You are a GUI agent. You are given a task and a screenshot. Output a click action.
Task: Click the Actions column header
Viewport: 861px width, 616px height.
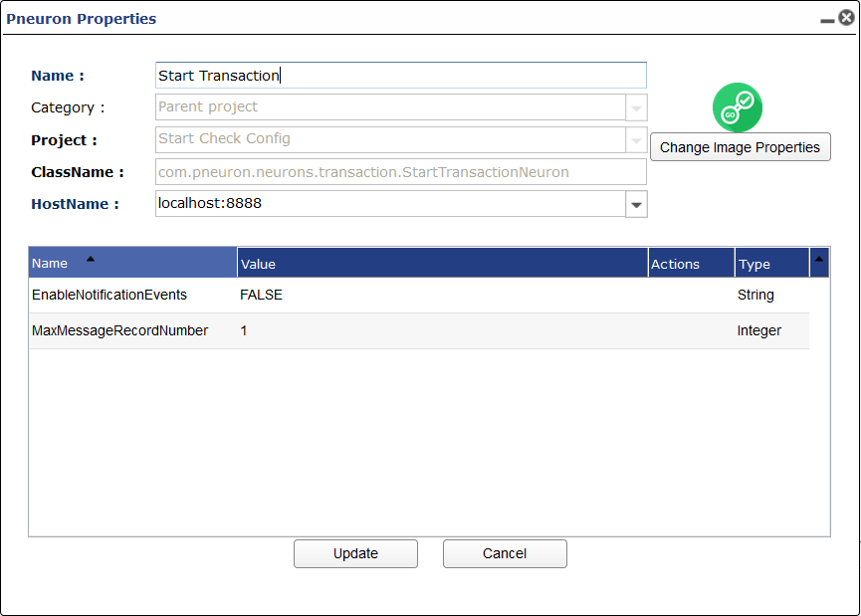point(692,263)
